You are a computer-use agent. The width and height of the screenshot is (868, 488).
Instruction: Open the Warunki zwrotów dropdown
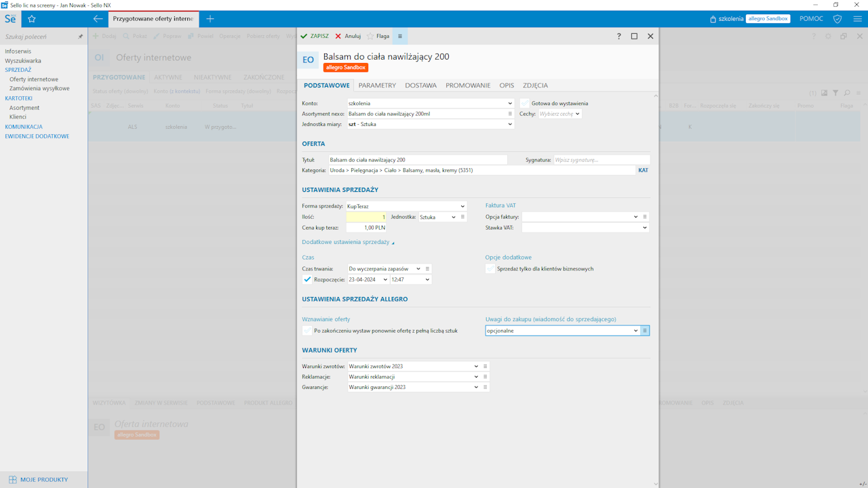pyautogui.click(x=476, y=366)
